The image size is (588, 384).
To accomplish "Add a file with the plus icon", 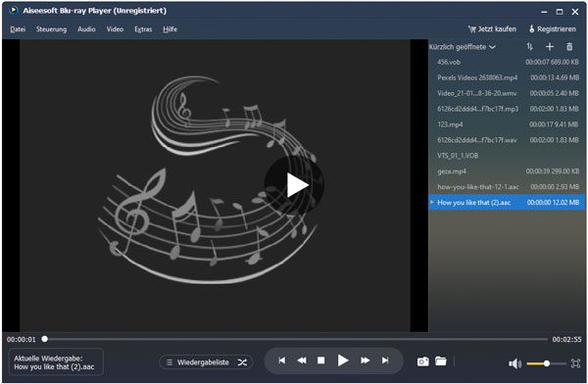I will tap(550, 46).
